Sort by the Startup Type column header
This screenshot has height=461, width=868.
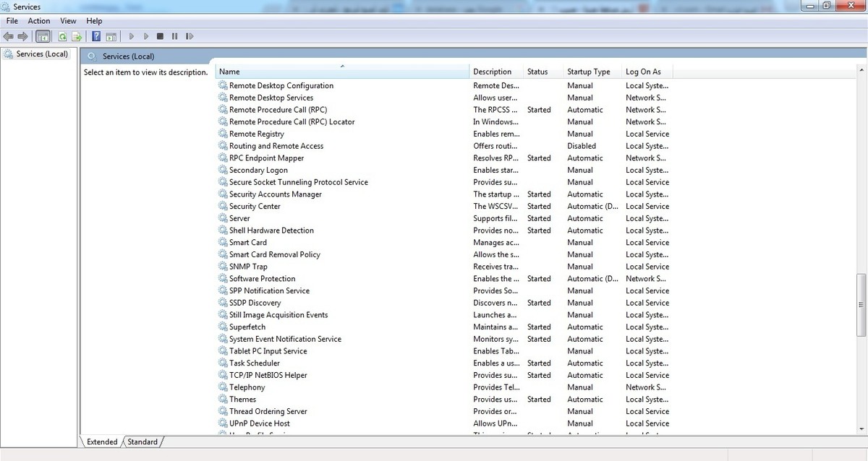click(589, 72)
